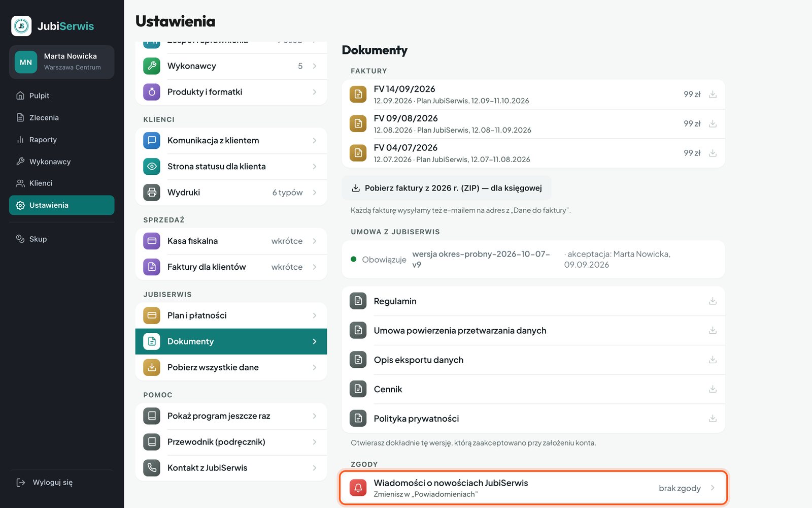Select Pobierz wszystkie dane row
The width and height of the screenshot is (812, 508).
point(231,367)
